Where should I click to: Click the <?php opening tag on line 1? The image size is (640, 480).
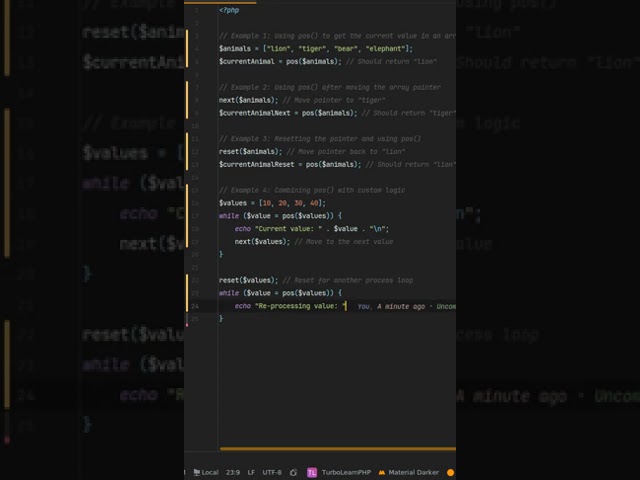[229, 10]
